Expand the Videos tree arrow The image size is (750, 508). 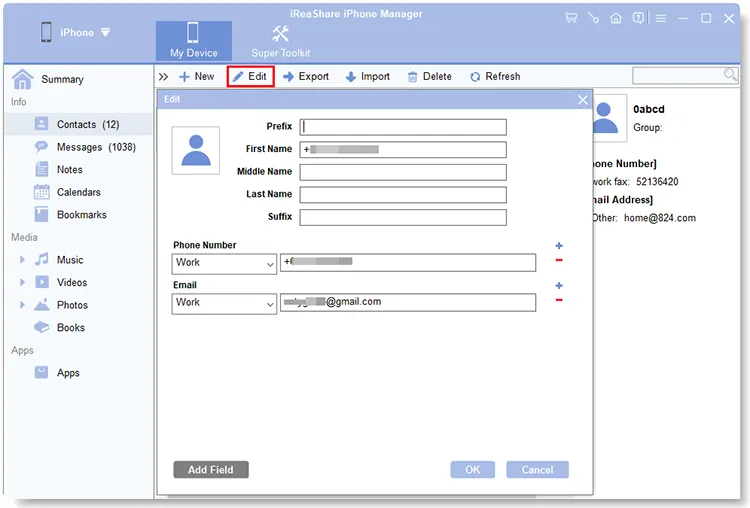tap(22, 282)
